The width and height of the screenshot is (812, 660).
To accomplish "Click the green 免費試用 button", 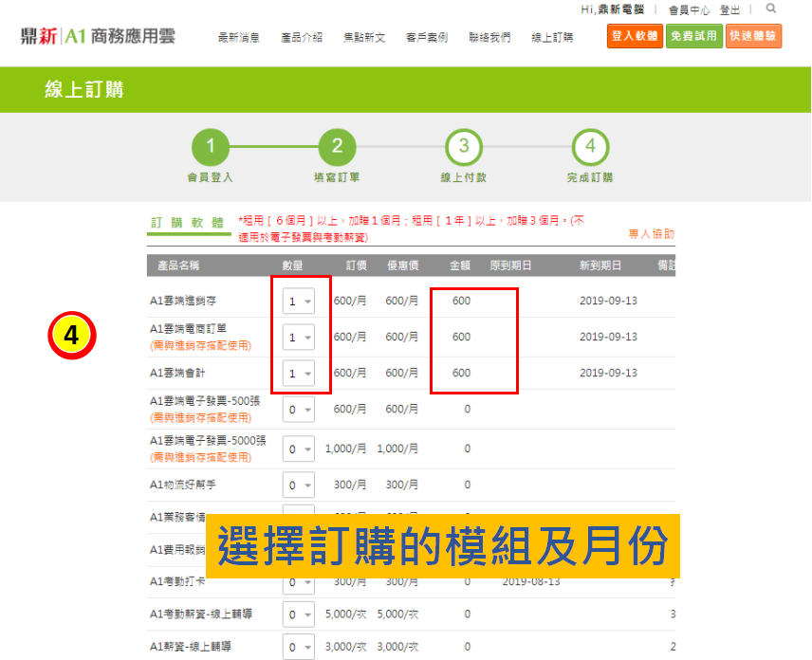I will [x=694, y=36].
